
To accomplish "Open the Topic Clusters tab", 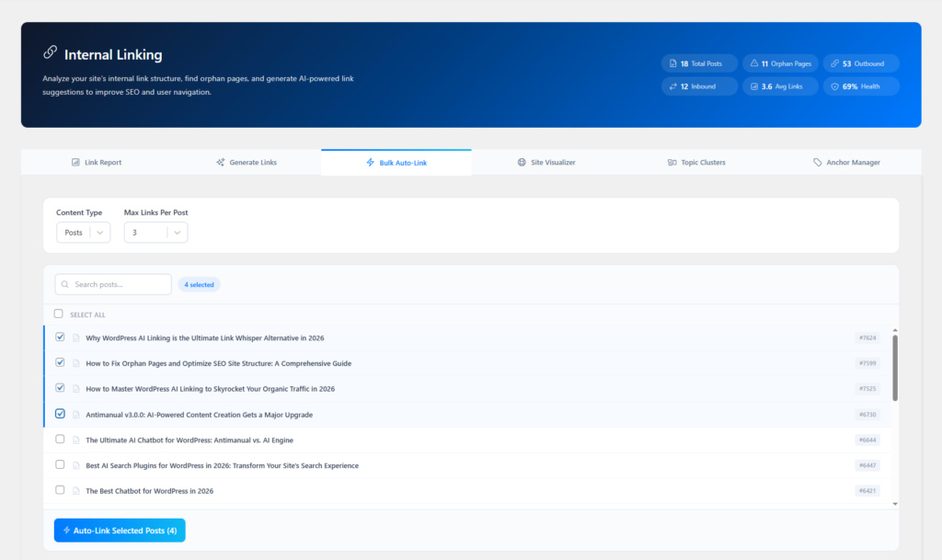I will tap(696, 163).
